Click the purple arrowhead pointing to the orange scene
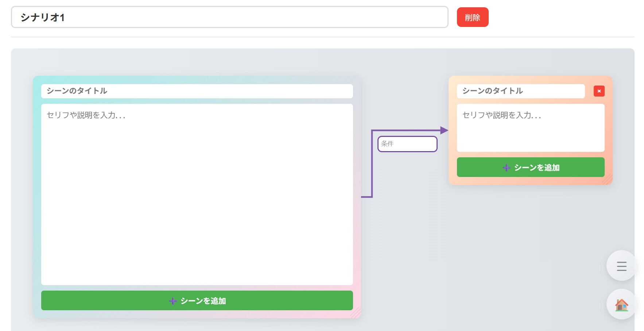The image size is (644, 331). (444, 130)
